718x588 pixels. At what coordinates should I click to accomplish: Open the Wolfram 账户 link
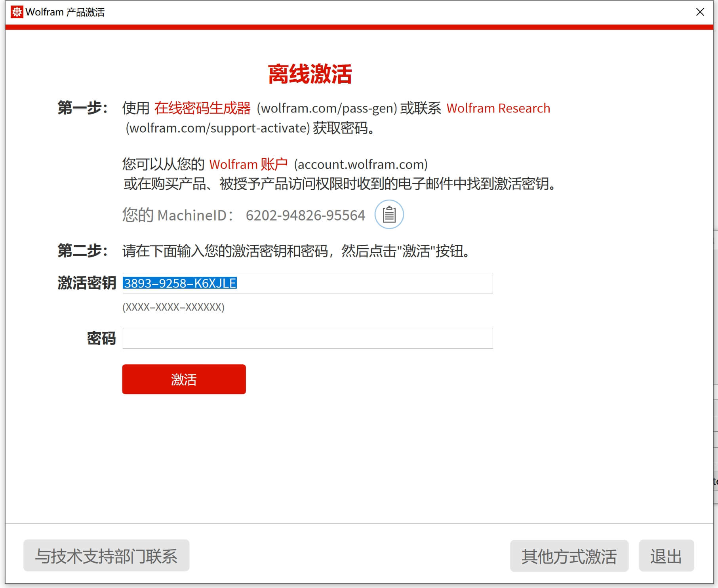(248, 164)
